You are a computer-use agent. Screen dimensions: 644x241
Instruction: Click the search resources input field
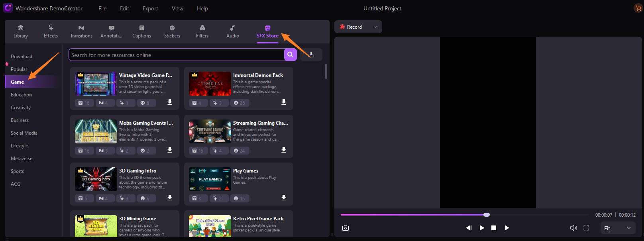click(176, 55)
